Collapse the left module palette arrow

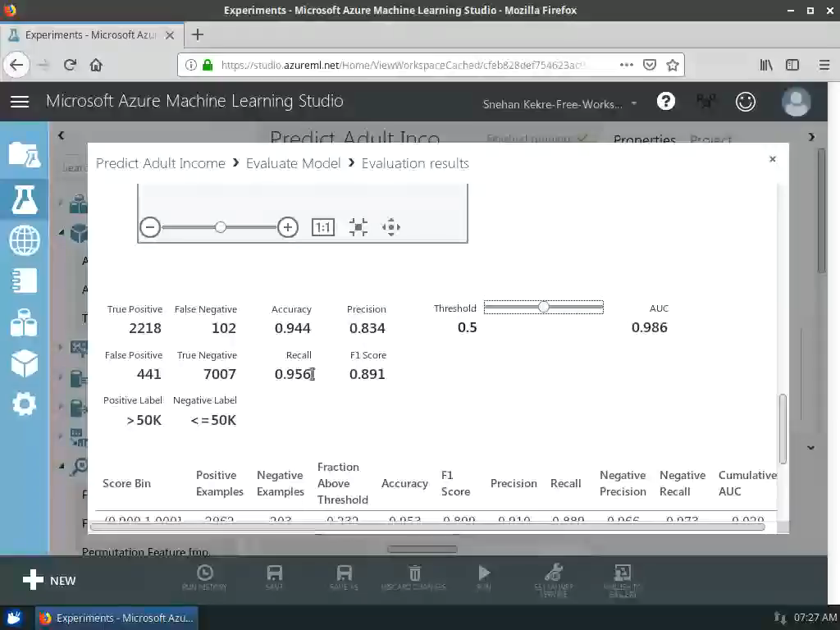click(61, 135)
